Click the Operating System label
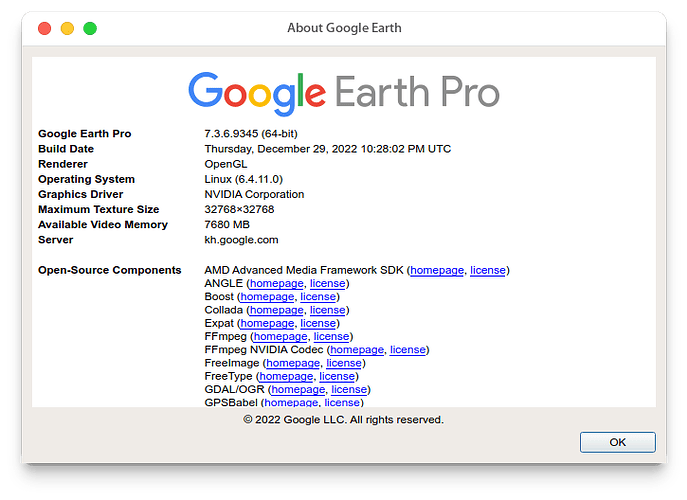687x500 pixels. pyautogui.click(x=86, y=179)
